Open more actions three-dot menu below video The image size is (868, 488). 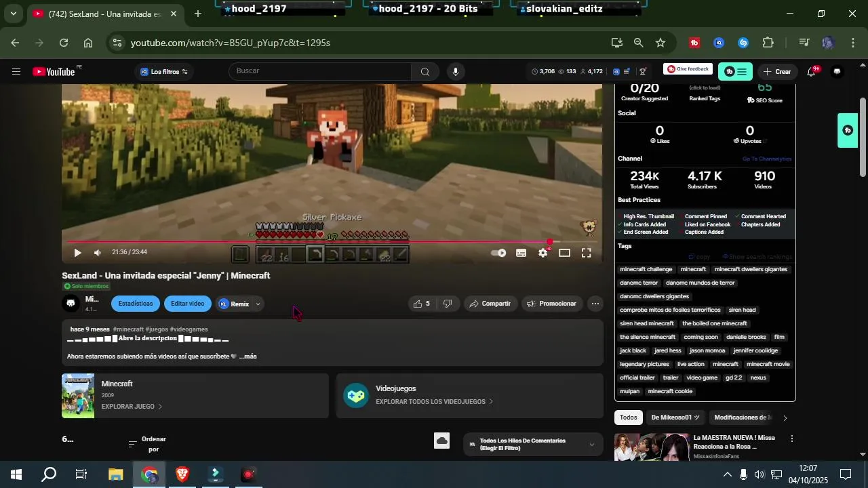coord(595,304)
